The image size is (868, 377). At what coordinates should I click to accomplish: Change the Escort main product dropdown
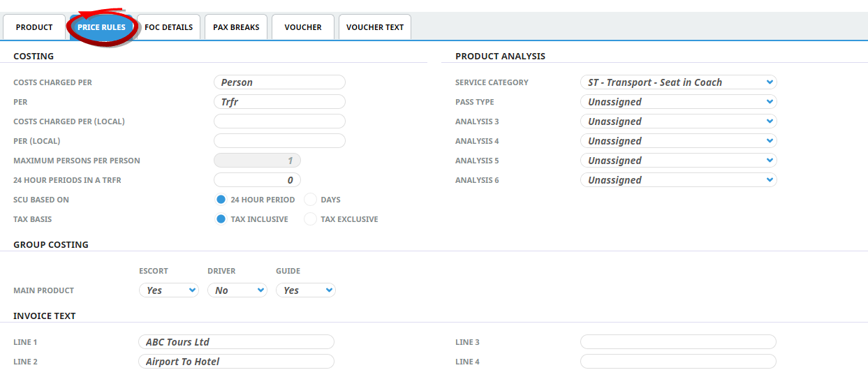pos(168,290)
